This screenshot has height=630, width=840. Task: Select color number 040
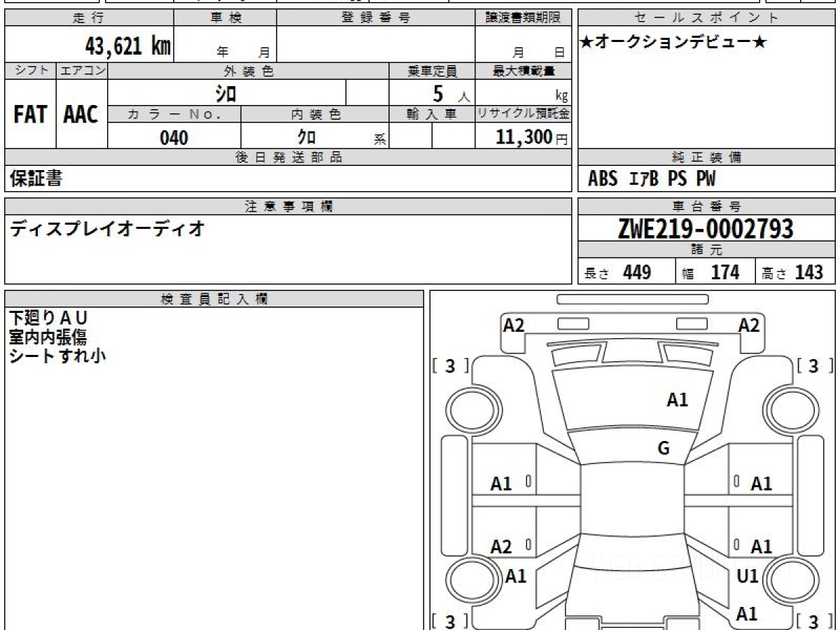tap(174, 137)
